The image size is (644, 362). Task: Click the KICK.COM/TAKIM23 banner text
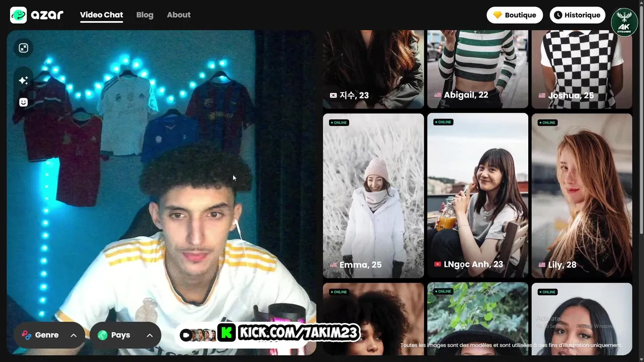tap(298, 333)
